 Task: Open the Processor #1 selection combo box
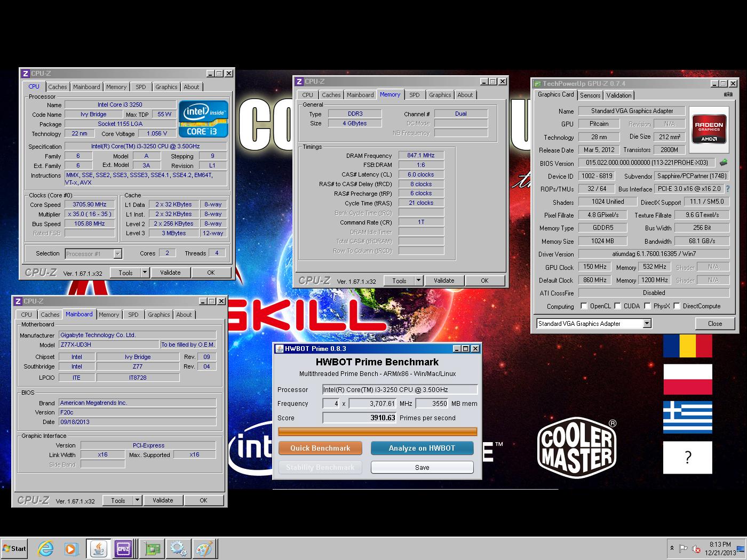pos(93,254)
